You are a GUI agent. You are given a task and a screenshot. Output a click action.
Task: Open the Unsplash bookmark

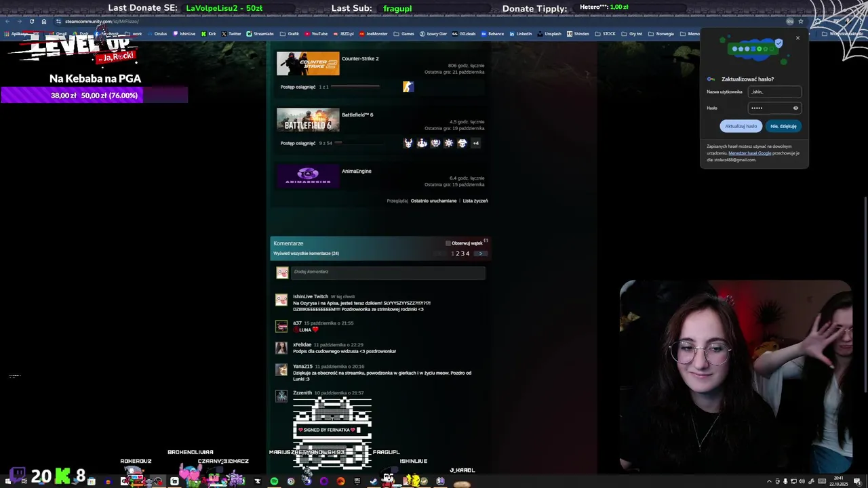[x=549, y=34]
